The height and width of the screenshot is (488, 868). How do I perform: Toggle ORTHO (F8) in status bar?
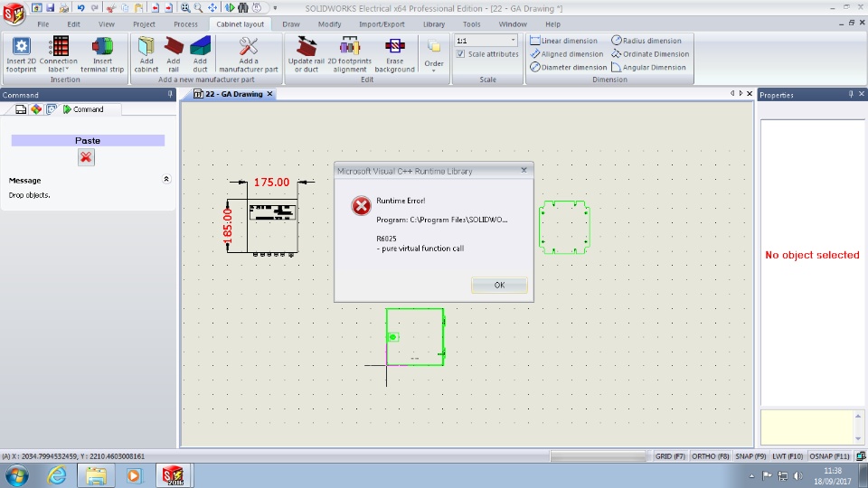coord(711,455)
